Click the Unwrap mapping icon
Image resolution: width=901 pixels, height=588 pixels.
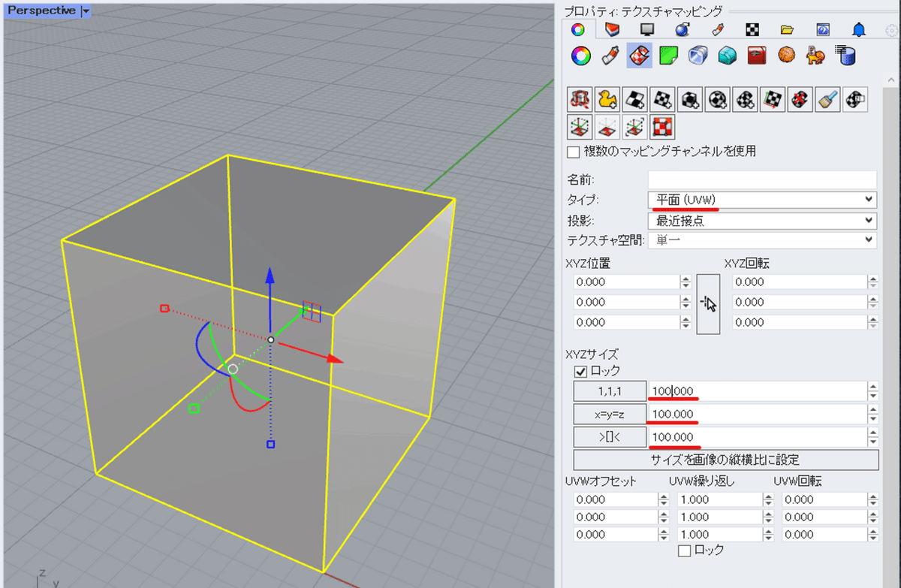581,99
